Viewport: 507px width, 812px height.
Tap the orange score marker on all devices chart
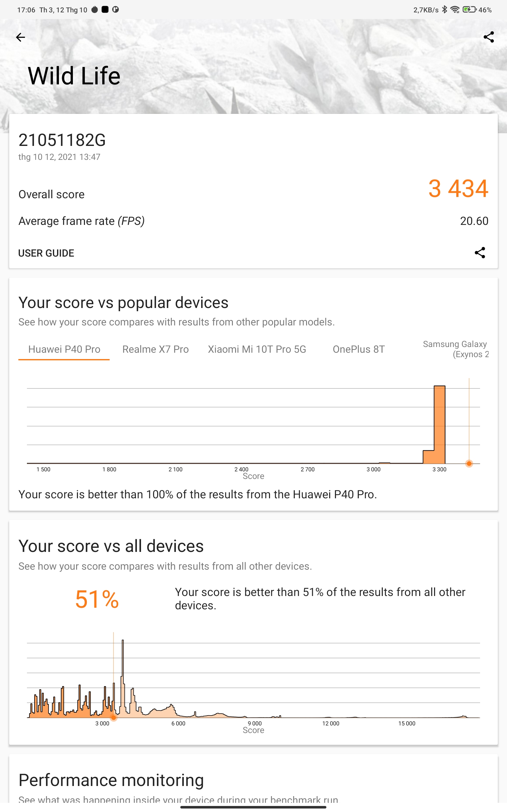(113, 718)
